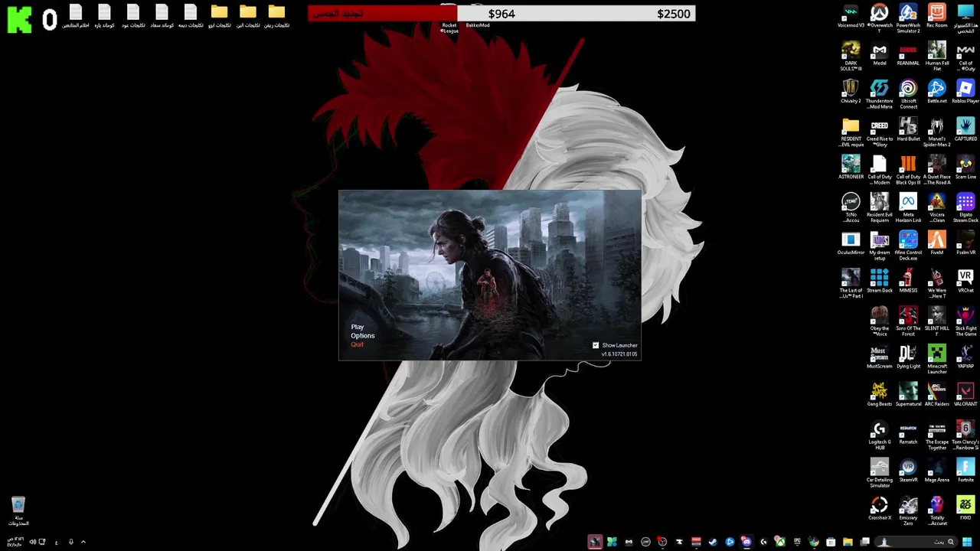Open the FiveM desktop shortcut

[937, 244]
